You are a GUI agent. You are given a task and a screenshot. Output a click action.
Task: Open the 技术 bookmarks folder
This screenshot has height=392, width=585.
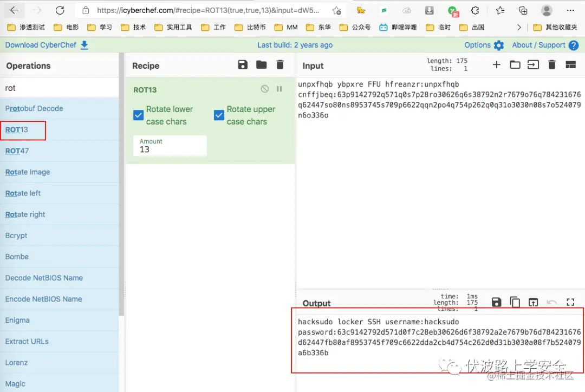[x=134, y=27]
